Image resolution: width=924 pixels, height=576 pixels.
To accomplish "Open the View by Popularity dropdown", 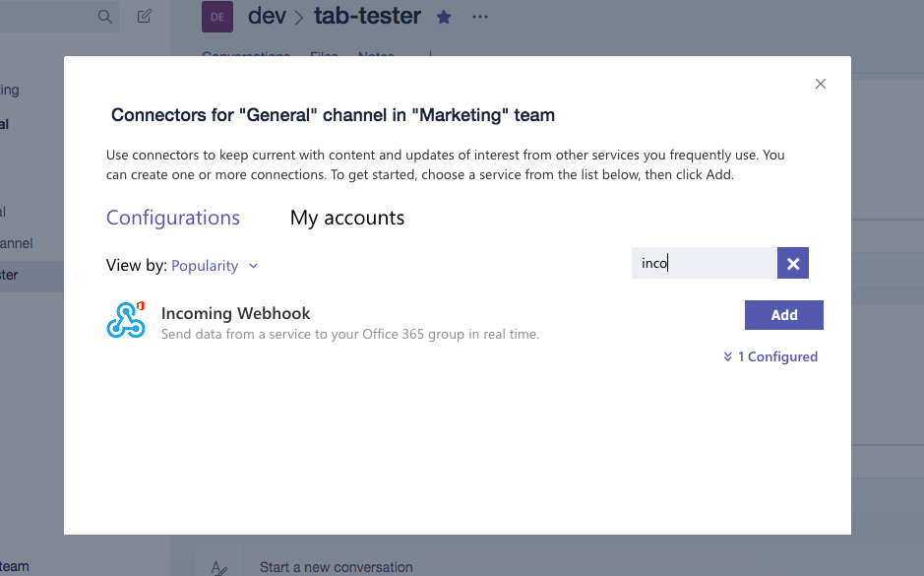I will pos(215,266).
